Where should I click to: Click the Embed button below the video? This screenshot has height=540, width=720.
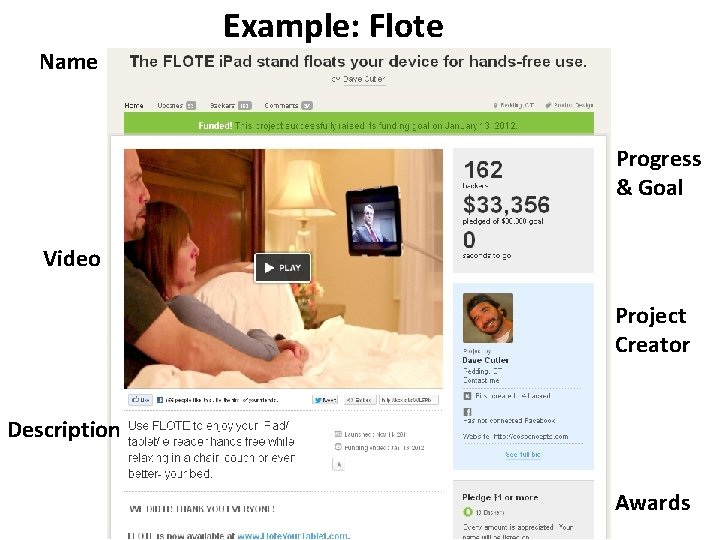pos(360,400)
